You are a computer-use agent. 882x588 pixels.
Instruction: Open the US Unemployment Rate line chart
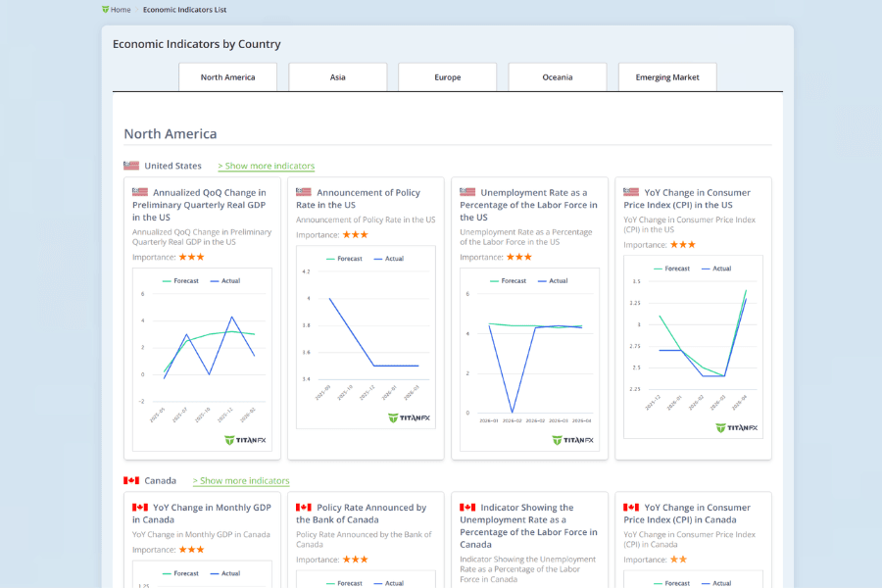[x=529, y=360]
